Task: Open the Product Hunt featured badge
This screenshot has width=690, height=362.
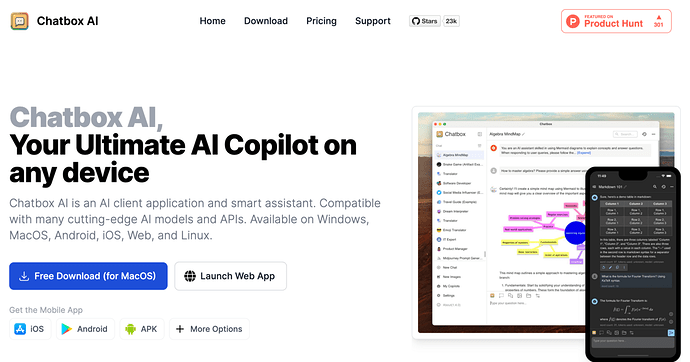Action: pyautogui.click(x=616, y=21)
